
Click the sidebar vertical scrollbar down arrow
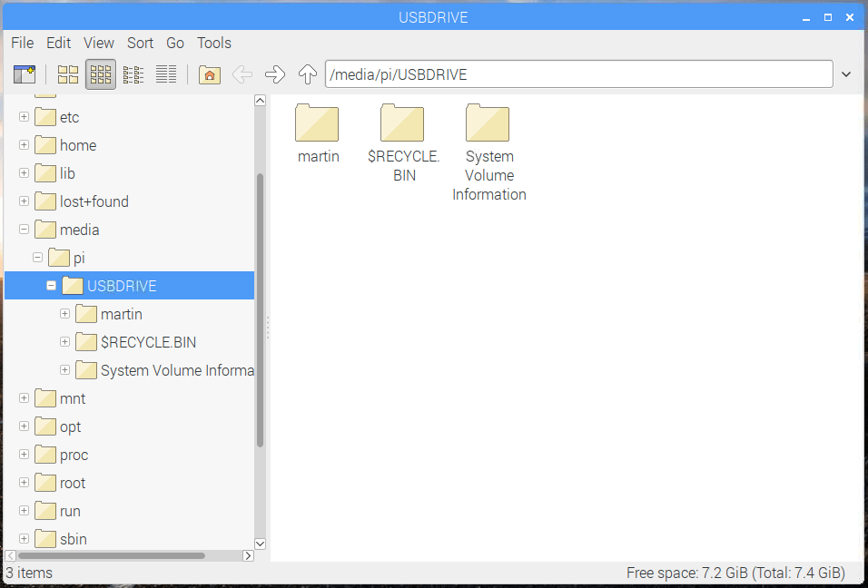click(261, 543)
